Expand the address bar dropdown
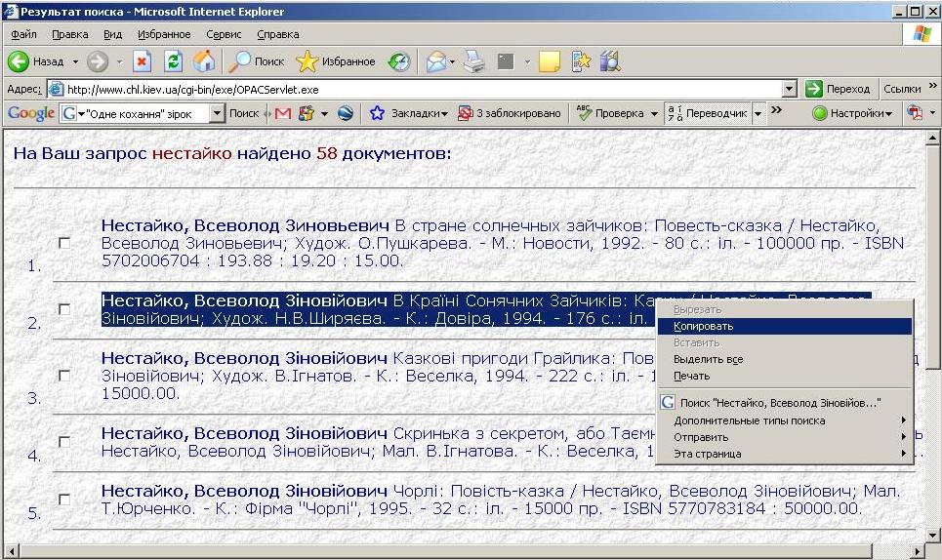942x560 pixels. [790, 90]
